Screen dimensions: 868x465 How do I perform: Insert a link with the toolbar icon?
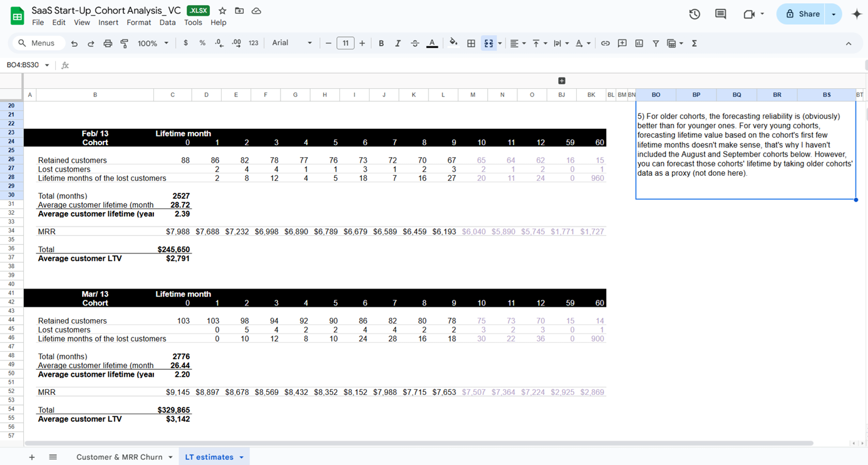(x=605, y=43)
